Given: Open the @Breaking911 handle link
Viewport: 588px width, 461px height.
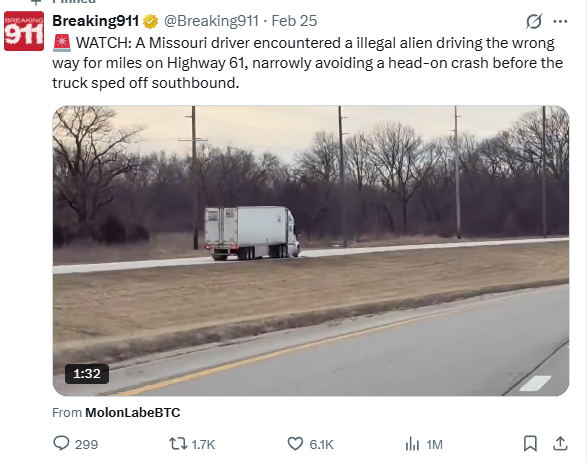Looking at the screenshot, I should coord(211,21).
